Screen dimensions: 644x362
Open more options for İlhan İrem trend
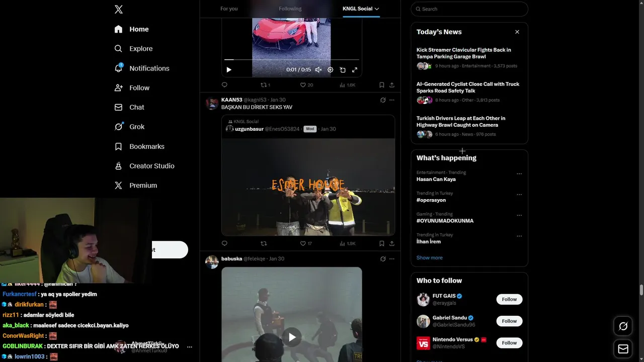coord(519,236)
